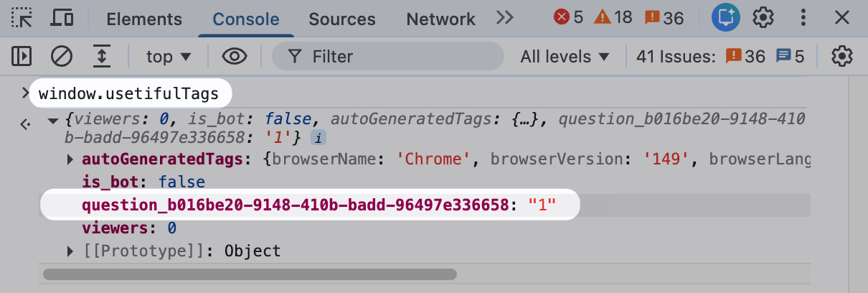Select the is_bot: false row
This screenshot has height=293, width=868.
pyautogui.click(x=143, y=182)
